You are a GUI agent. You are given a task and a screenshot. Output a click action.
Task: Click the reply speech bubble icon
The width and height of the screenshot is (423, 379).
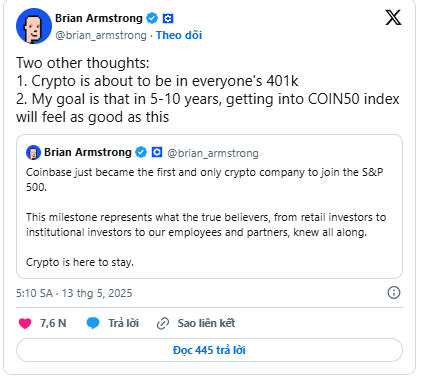pos(93,323)
